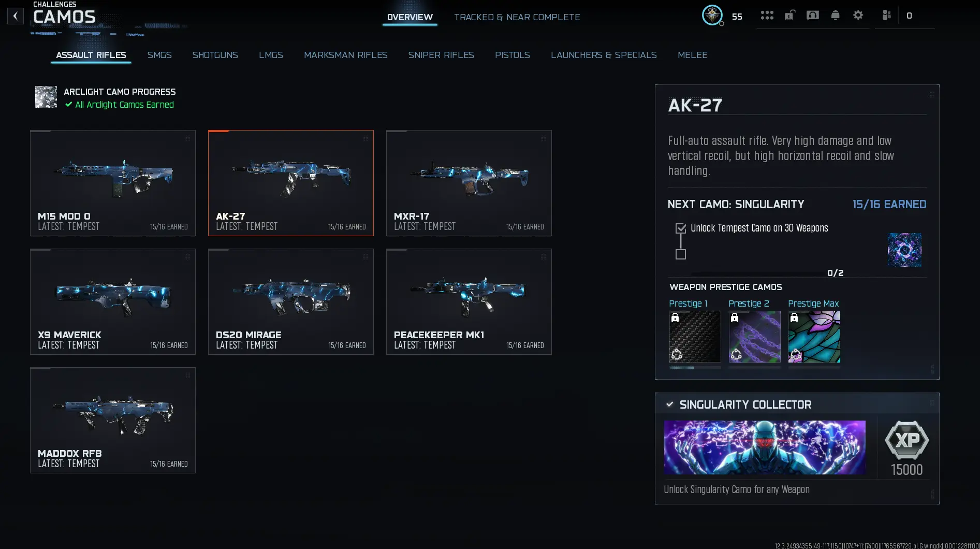Open the settings gear icon

coord(858,16)
